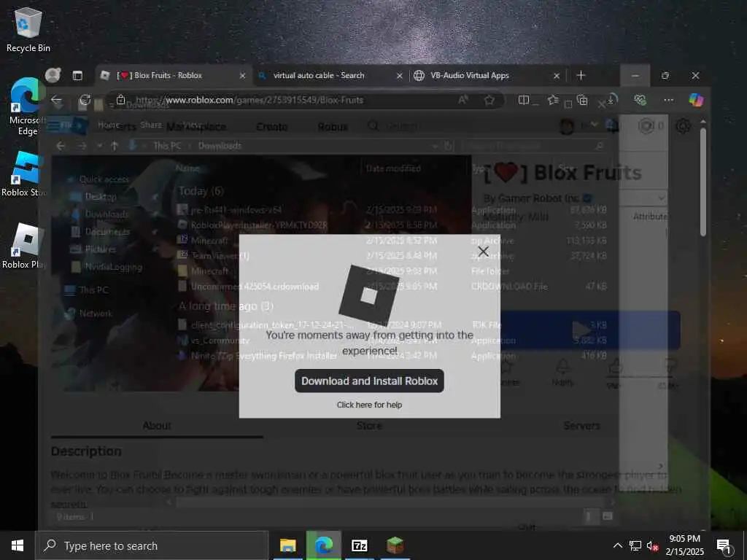Select the Store tab
The width and height of the screenshot is (747, 560).
369,426
